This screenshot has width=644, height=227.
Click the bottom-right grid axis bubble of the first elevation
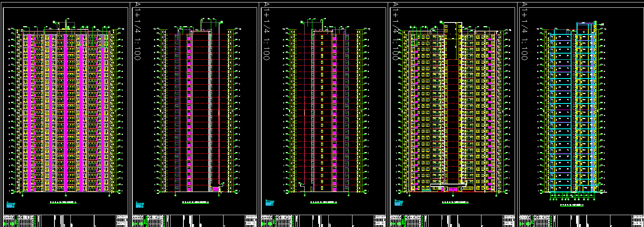coord(109,196)
